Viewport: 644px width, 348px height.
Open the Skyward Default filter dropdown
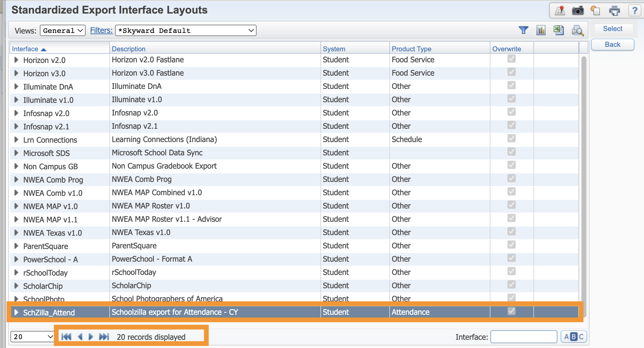tap(186, 30)
